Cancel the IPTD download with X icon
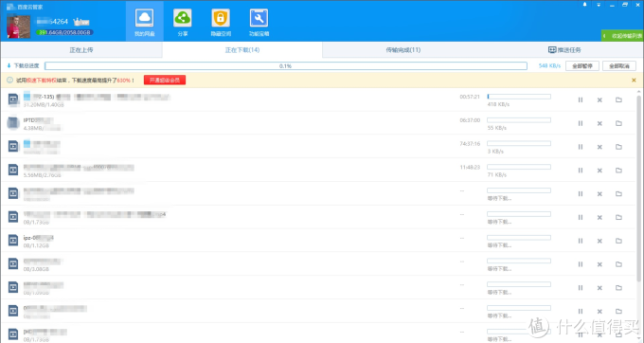644x343 pixels. [599, 123]
